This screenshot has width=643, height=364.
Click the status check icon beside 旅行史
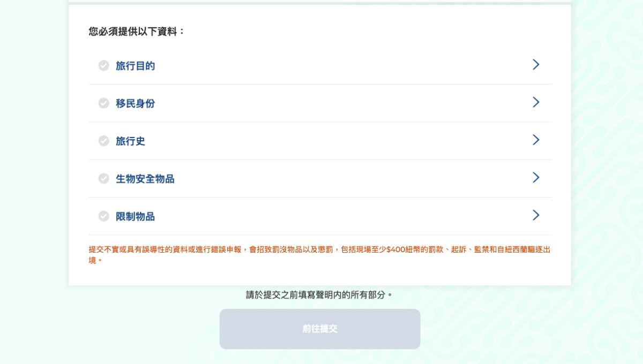103,141
